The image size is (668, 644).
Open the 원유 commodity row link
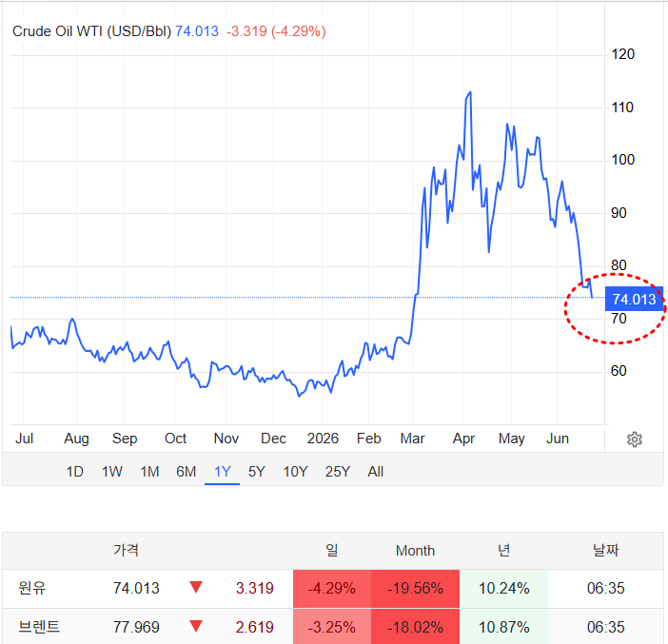[32, 588]
